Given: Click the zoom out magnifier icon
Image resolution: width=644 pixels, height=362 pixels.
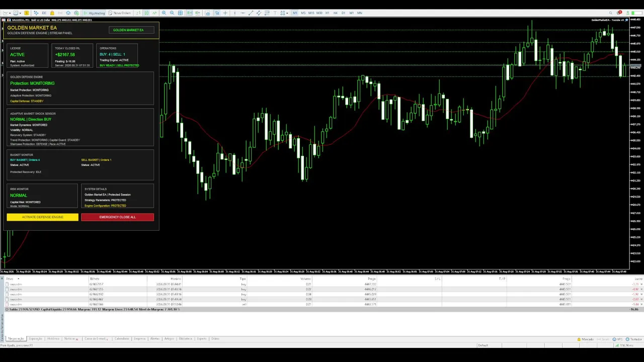Looking at the screenshot, I should 172,13.
